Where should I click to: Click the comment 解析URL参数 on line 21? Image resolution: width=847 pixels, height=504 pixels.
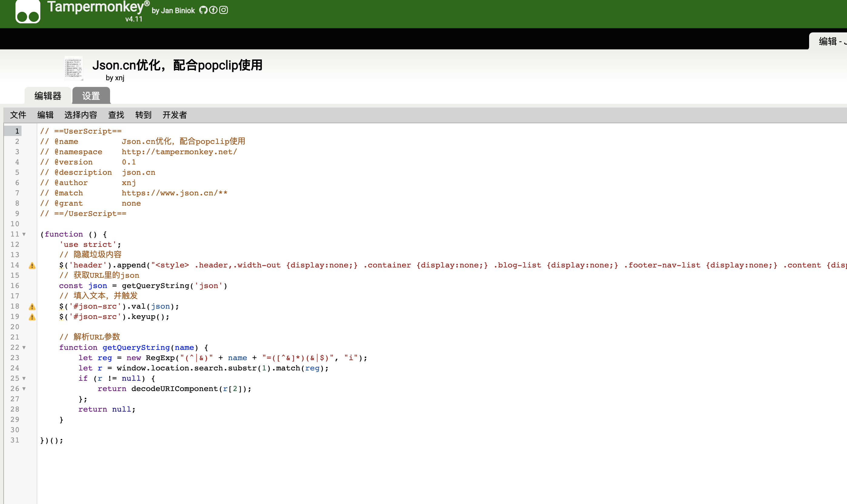point(90,337)
